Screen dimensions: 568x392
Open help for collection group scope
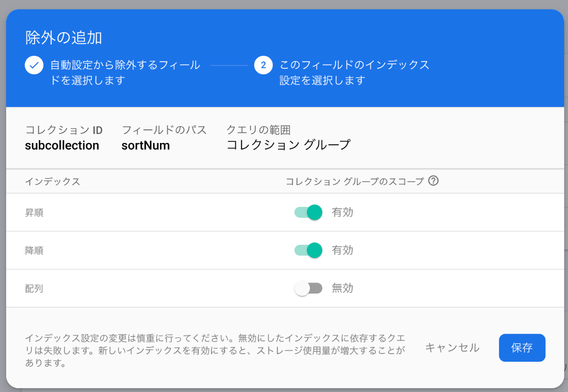pos(433,181)
